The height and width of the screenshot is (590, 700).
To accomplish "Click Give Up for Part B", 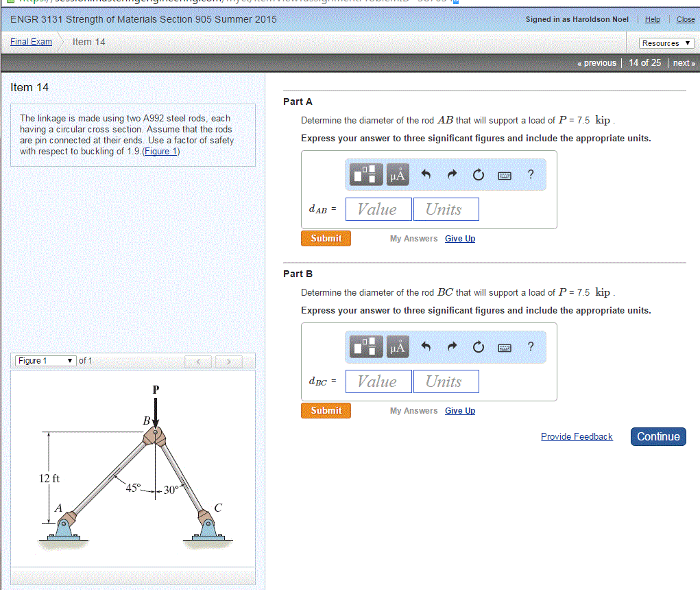I will pos(459,410).
